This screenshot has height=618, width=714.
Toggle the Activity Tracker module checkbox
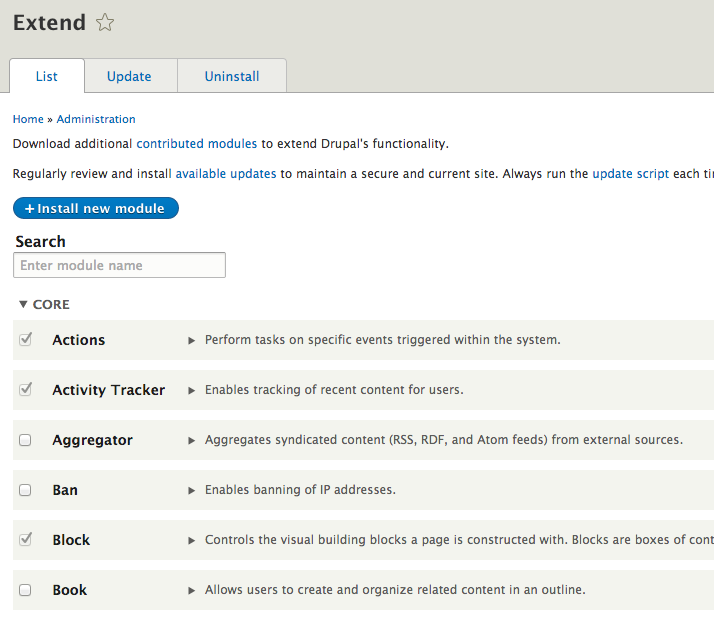[26, 389]
